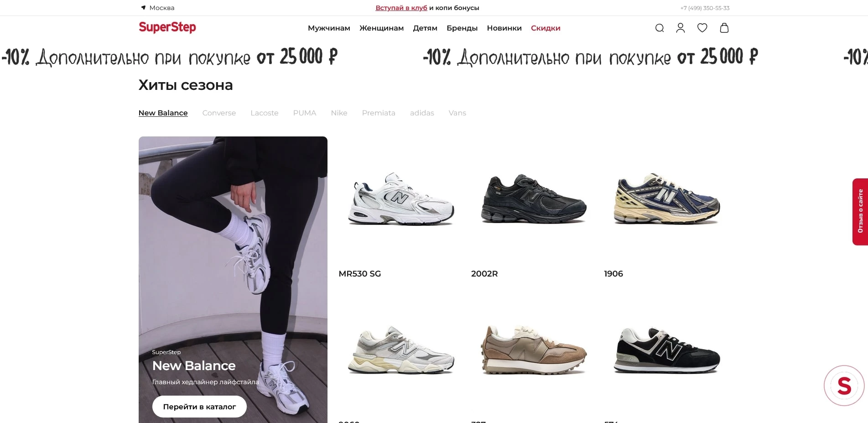Screen dimensions: 868x423
Task: Open the Отзыв о сайте feedback tab
Action: 860,212
